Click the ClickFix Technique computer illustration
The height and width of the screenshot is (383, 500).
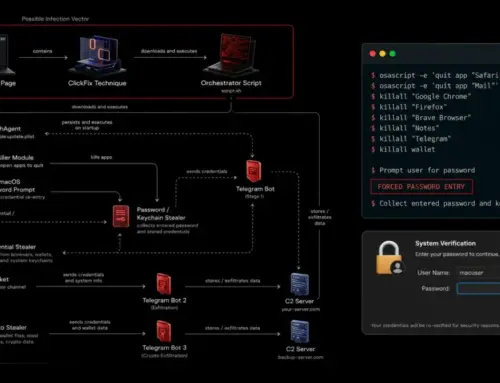97,55
